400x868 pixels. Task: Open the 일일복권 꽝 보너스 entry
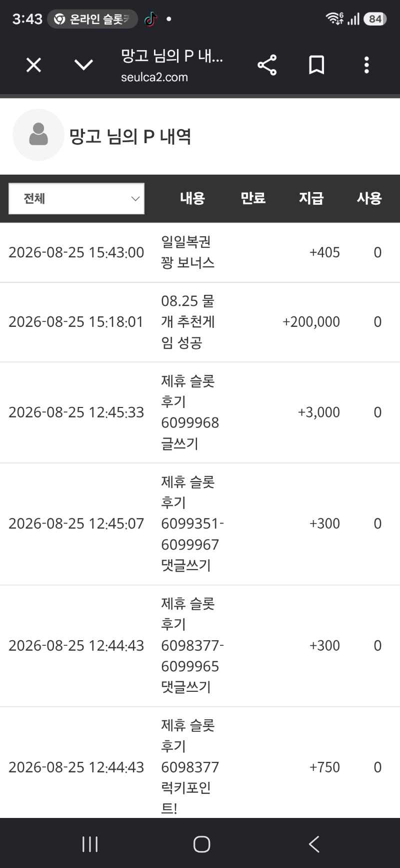(x=200, y=252)
